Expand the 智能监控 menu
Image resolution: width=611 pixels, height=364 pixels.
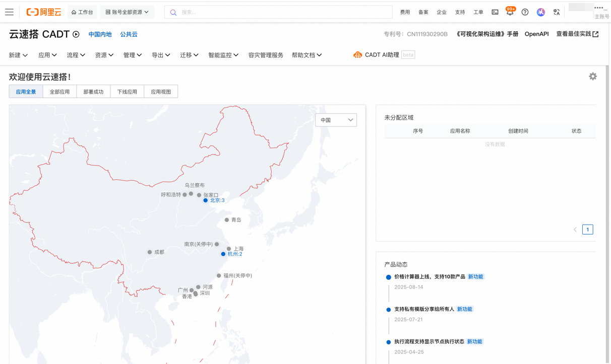(223, 55)
